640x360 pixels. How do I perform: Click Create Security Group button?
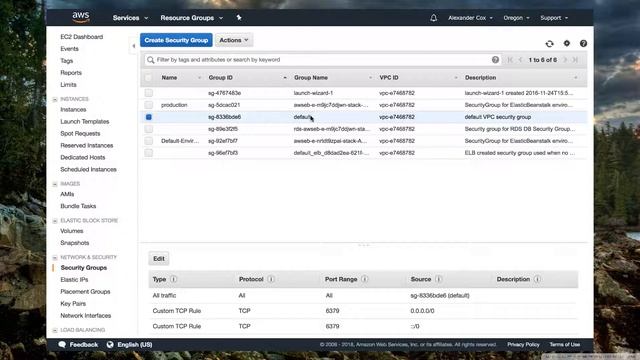pyautogui.click(x=176, y=40)
